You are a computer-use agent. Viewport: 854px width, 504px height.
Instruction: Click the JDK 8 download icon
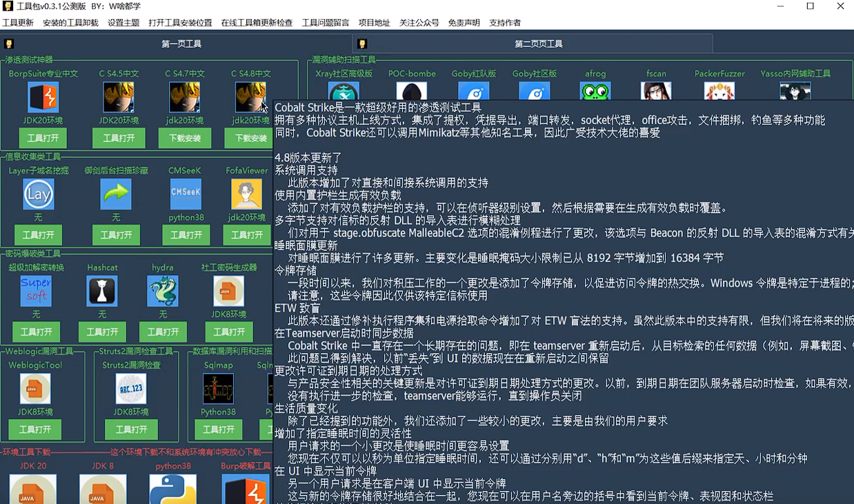pyautogui.click(x=103, y=489)
